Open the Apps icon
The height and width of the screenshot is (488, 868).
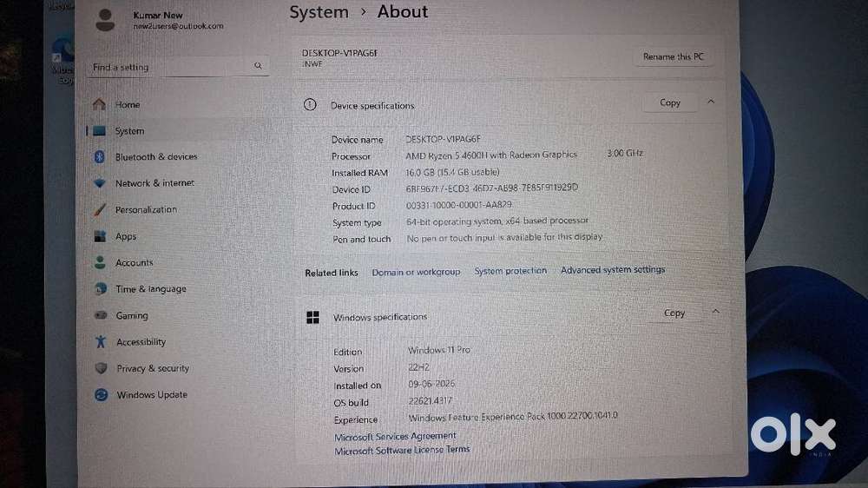click(x=100, y=236)
